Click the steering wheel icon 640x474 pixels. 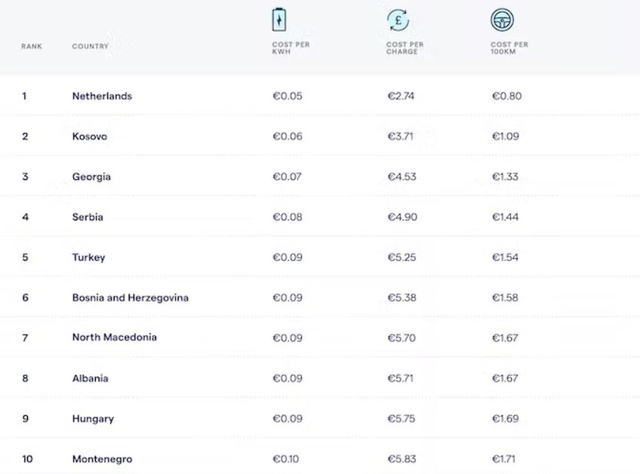coord(502,20)
